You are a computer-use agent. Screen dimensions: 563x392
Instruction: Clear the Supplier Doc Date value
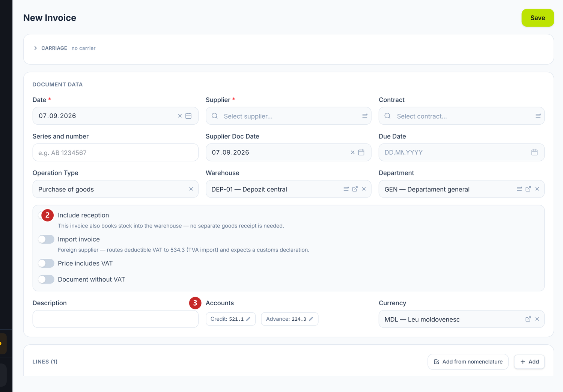click(x=353, y=152)
